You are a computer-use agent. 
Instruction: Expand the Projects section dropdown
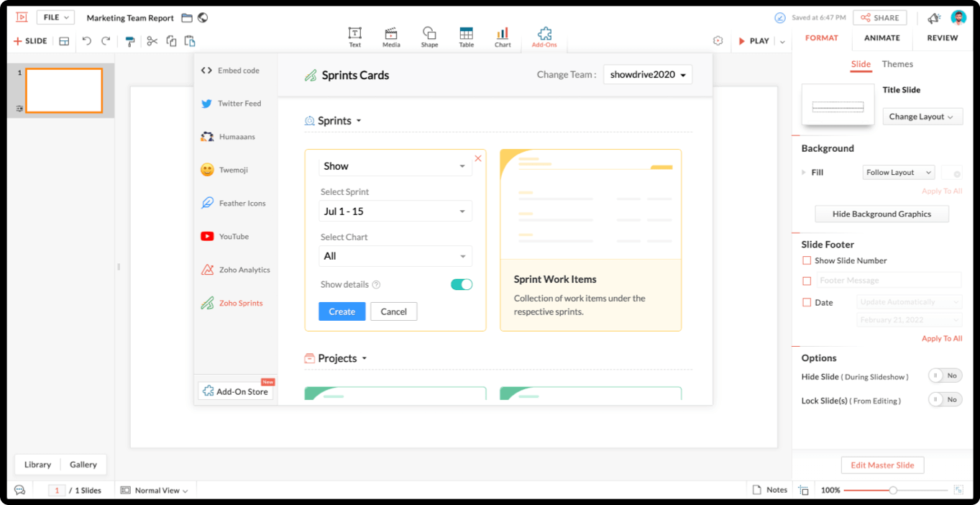coord(365,358)
